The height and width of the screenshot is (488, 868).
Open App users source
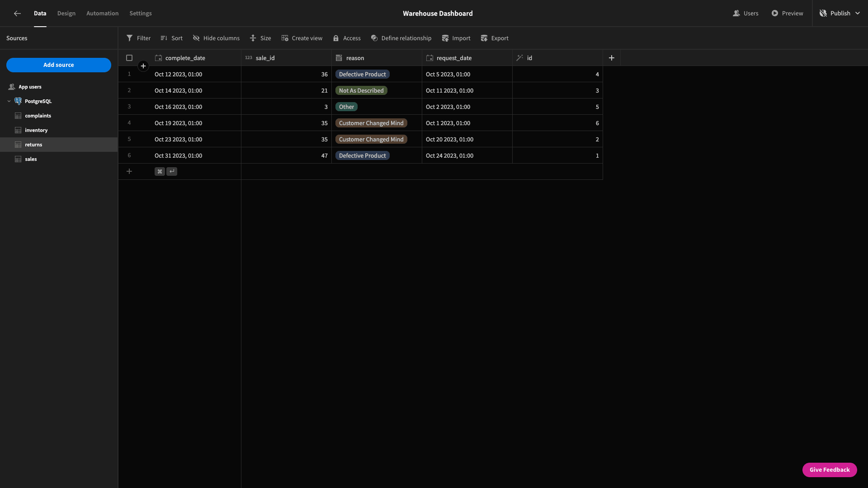pyautogui.click(x=30, y=87)
